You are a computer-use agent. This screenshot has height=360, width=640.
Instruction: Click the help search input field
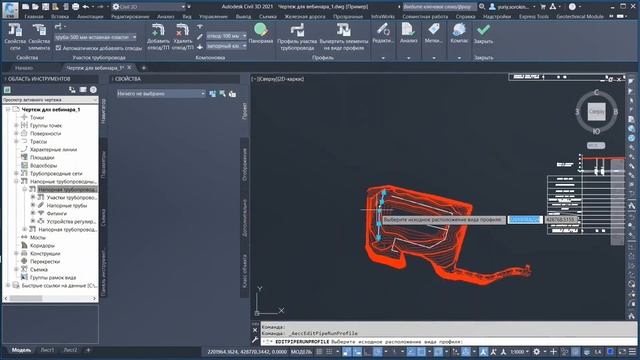pyautogui.click(x=439, y=7)
